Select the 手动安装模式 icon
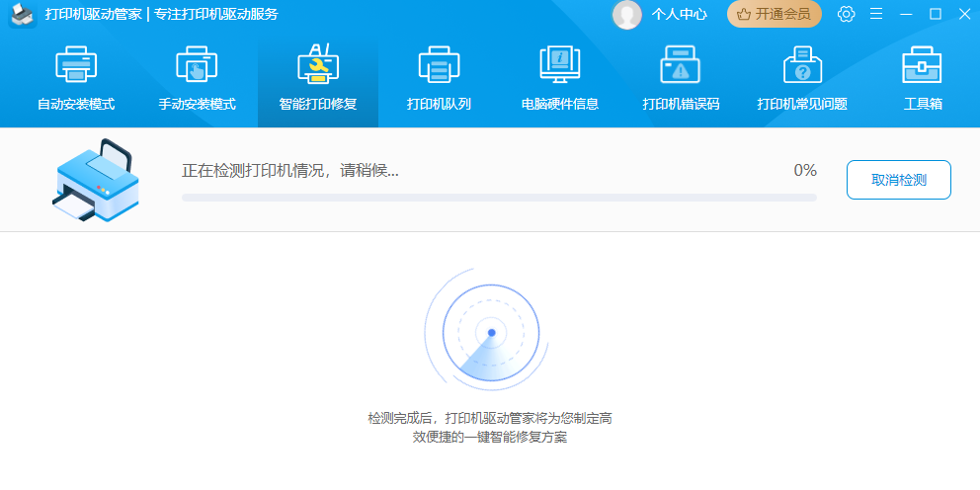 point(197,66)
